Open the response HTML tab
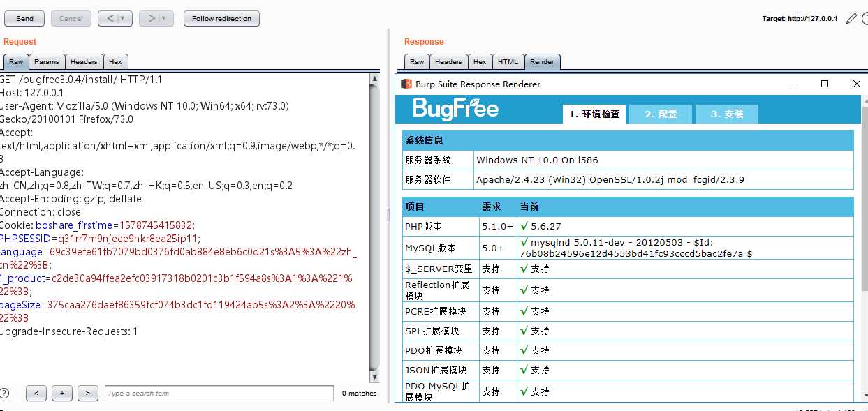 tap(508, 62)
